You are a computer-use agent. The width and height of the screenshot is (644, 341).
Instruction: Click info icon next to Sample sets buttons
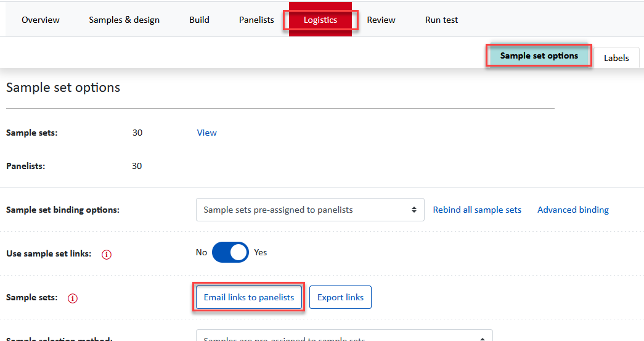click(73, 298)
